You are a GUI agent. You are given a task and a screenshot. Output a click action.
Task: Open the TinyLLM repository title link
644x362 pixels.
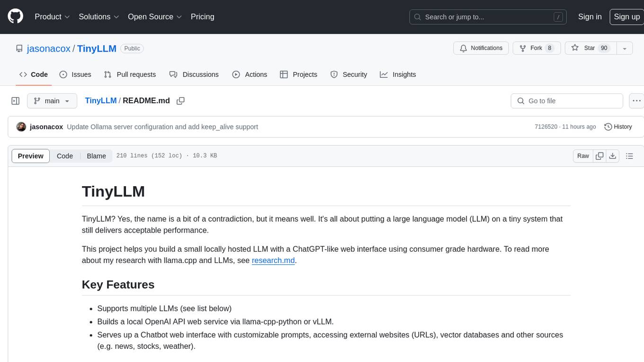(97, 48)
